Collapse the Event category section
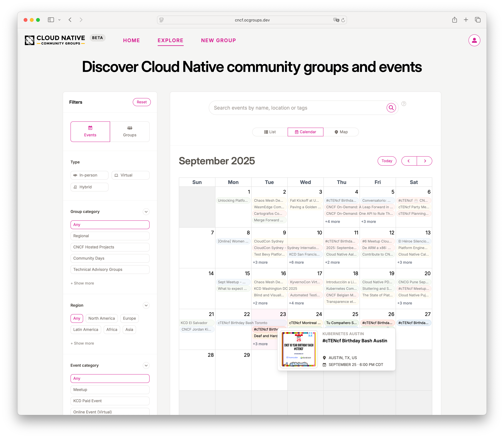Viewport: 504px width, 438px height. [x=146, y=365]
